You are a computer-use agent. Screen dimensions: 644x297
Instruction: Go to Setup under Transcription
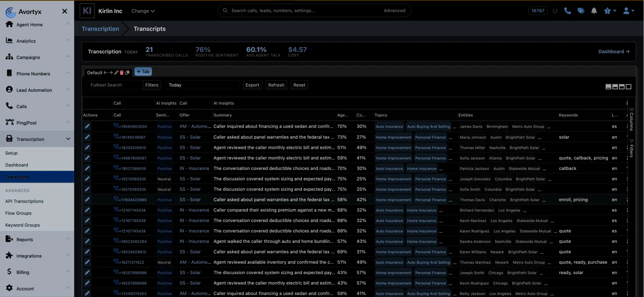click(x=11, y=153)
